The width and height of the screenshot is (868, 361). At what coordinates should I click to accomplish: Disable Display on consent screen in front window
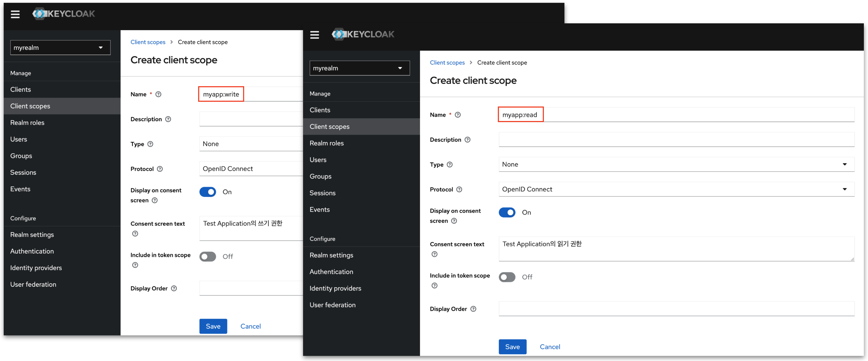(x=507, y=212)
